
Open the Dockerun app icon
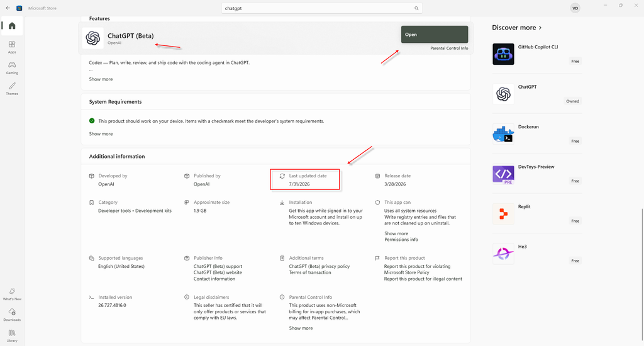pyautogui.click(x=503, y=134)
